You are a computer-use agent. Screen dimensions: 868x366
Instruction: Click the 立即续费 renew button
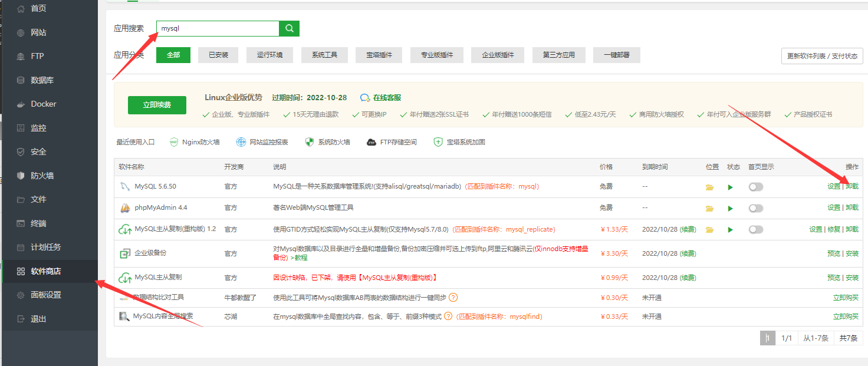click(x=157, y=105)
